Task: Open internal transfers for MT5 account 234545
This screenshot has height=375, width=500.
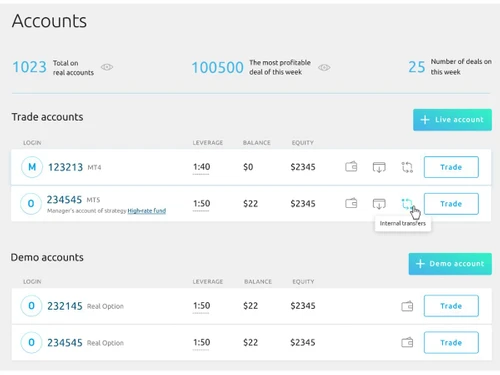Action: 407,203
